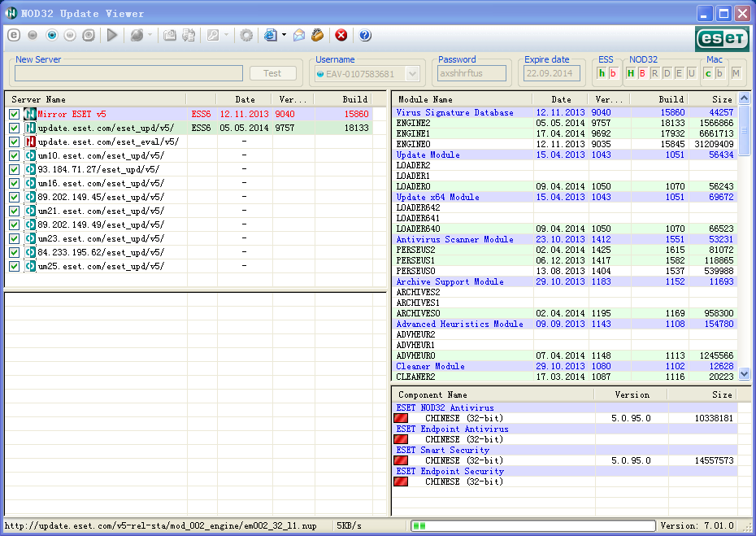Click the flag icon under ESET NOD32 Antivirus

click(401, 418)
